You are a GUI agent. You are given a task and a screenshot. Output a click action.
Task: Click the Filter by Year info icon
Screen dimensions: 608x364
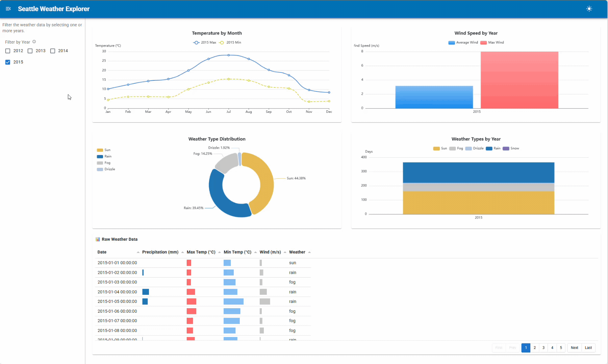tap(34, 42)
